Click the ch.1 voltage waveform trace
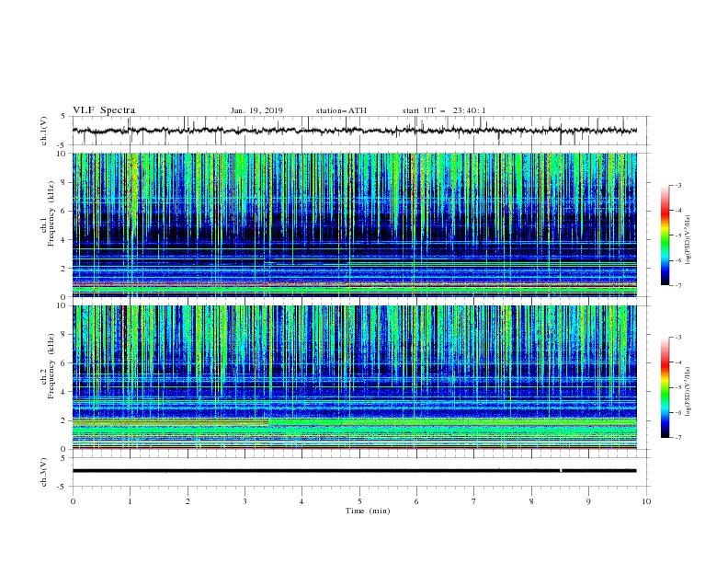The height and width of the screenshot is (563, 728). click(x=354, y=131)
